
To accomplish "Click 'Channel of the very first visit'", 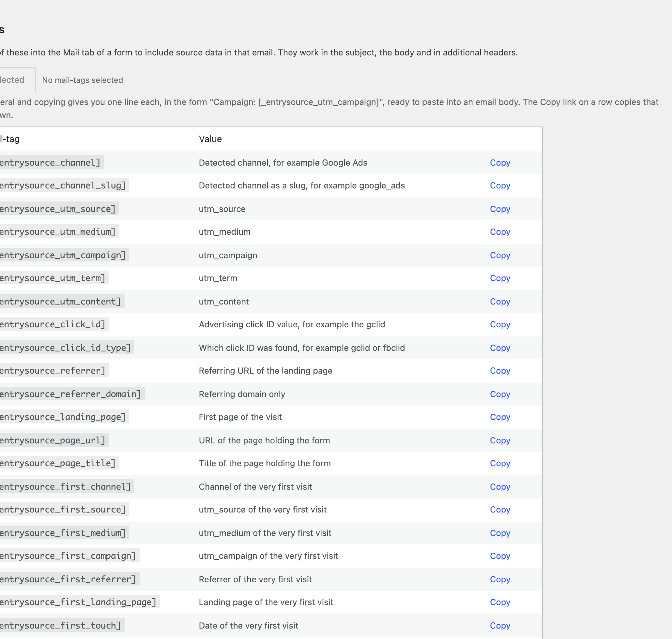I will pos(255,487).
